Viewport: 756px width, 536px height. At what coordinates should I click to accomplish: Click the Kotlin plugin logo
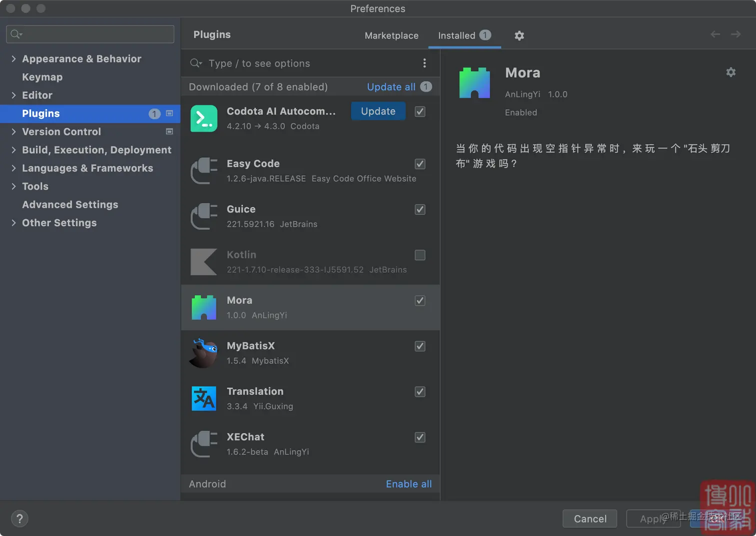(x=204, y=262)
